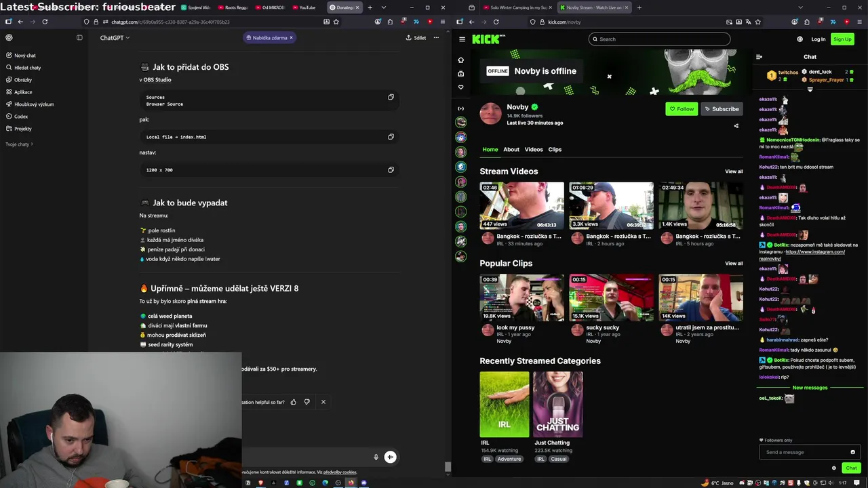This screenshot has width=868, height=488.
Task: Click the ChatGPT microphone dictation icon
Action: [376, 457]
